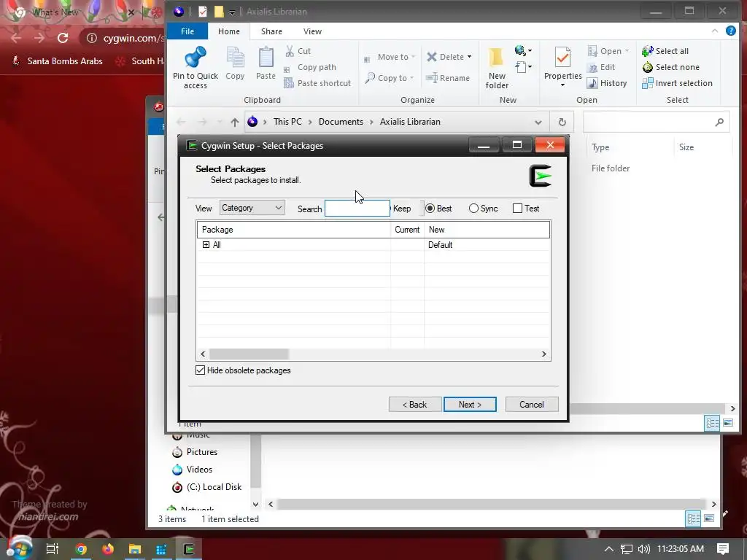Screen dimensions: 747x560
Task: Click Next in Cygwin Setup
Action: (470, 404)
